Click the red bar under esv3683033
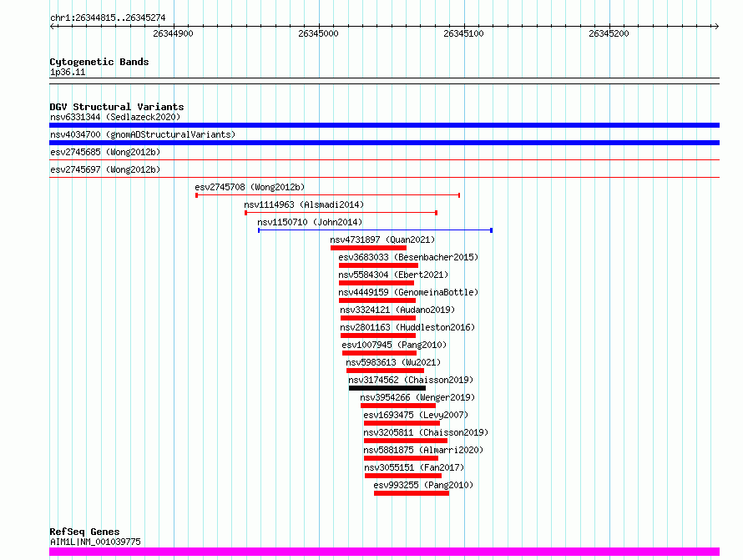 click(x=378, y=265)
